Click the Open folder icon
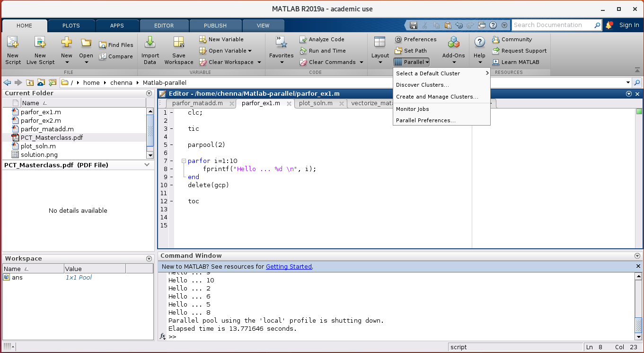Screen dimensions: 644x353 pyautogui.click(x=86, y=43)
